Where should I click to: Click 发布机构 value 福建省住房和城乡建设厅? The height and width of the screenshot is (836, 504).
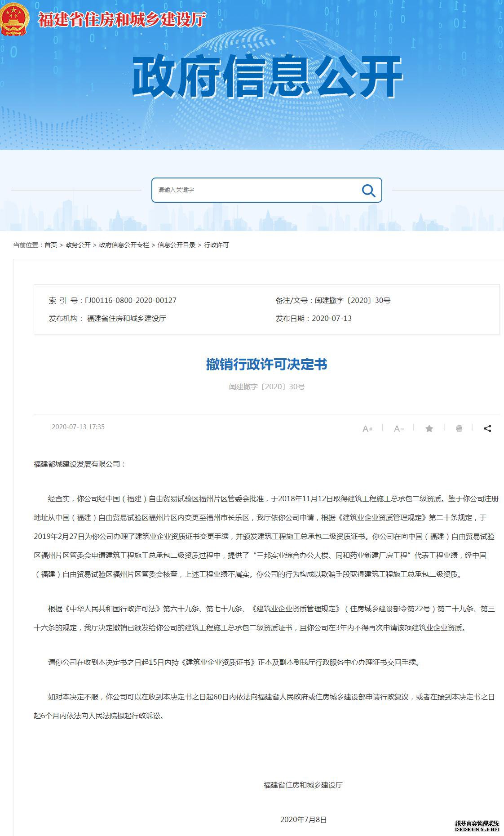point(126,318)
